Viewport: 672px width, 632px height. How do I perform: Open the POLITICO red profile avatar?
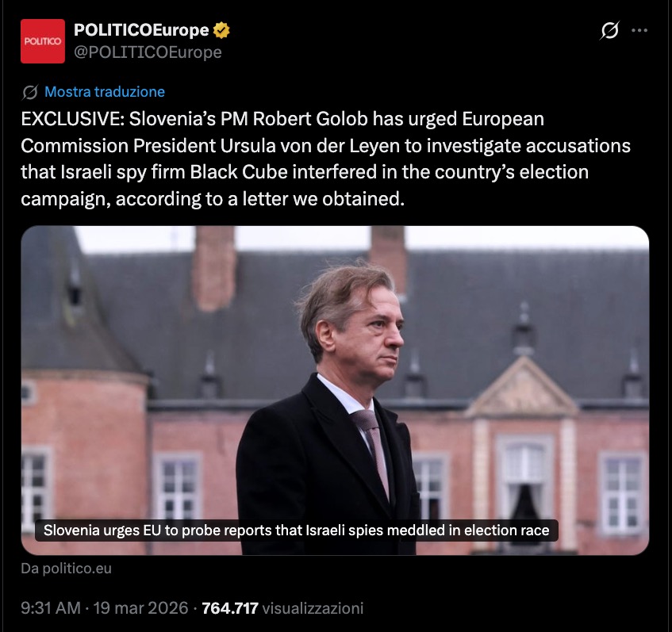pos(42,41)
